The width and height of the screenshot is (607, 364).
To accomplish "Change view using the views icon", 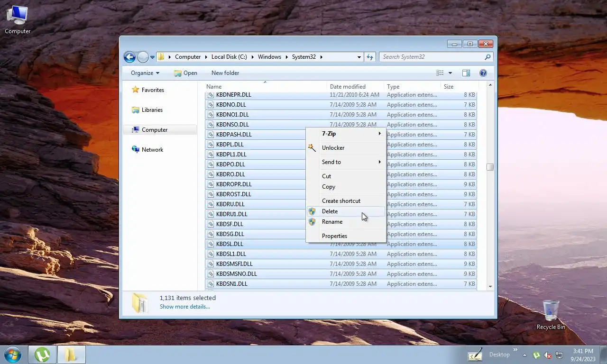I will 440,73.
